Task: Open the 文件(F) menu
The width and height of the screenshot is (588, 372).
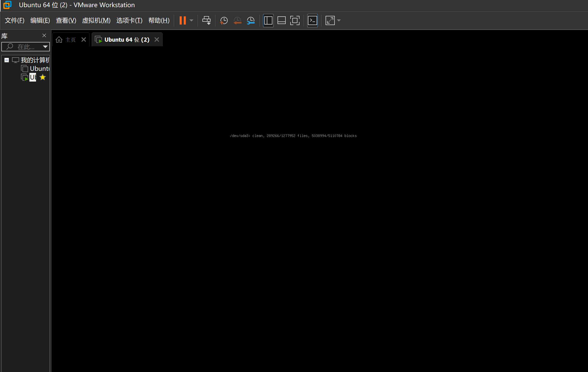Action: point(15,20)
